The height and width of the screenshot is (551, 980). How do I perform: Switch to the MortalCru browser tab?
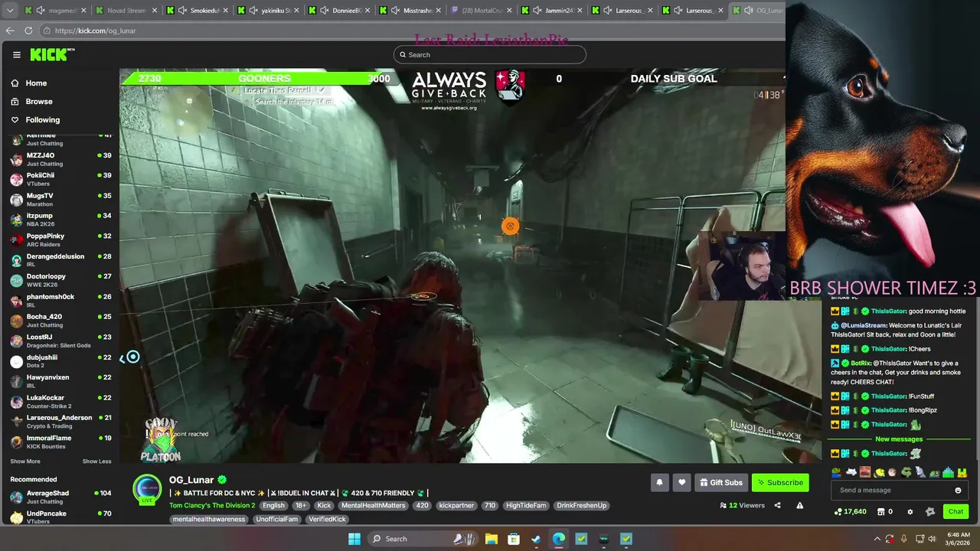click(x=482, y=11)
